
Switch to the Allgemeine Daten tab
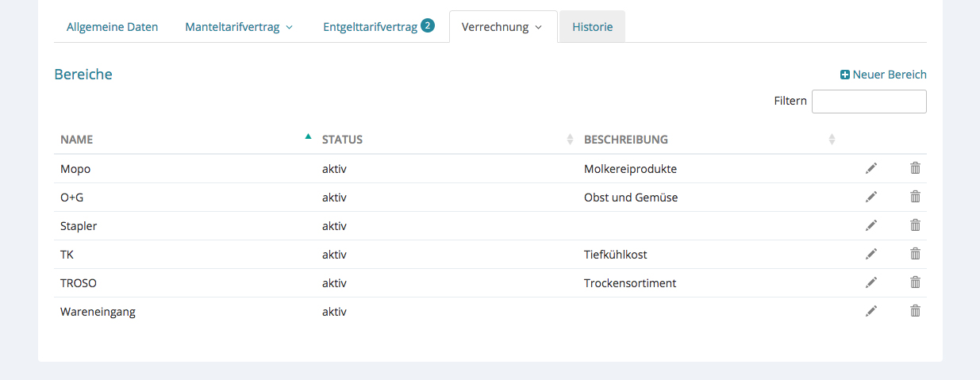(x=112, y=27)
